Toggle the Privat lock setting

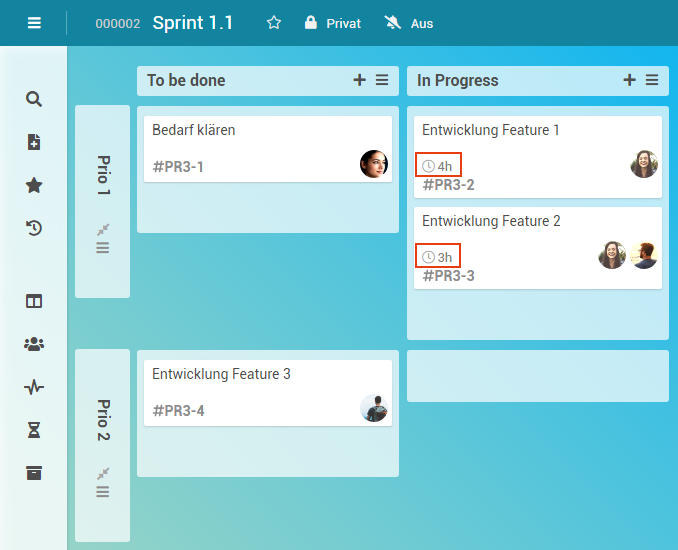332,23
